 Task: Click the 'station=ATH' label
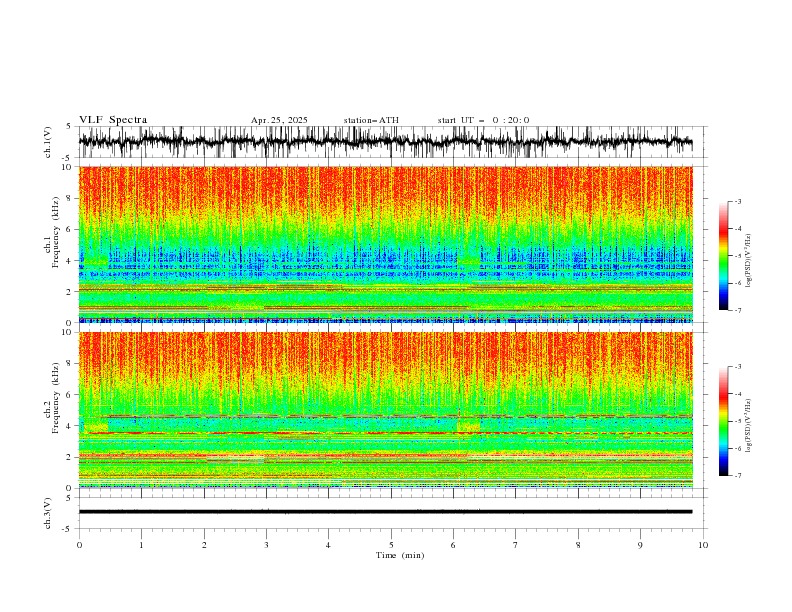click(371, 120)
